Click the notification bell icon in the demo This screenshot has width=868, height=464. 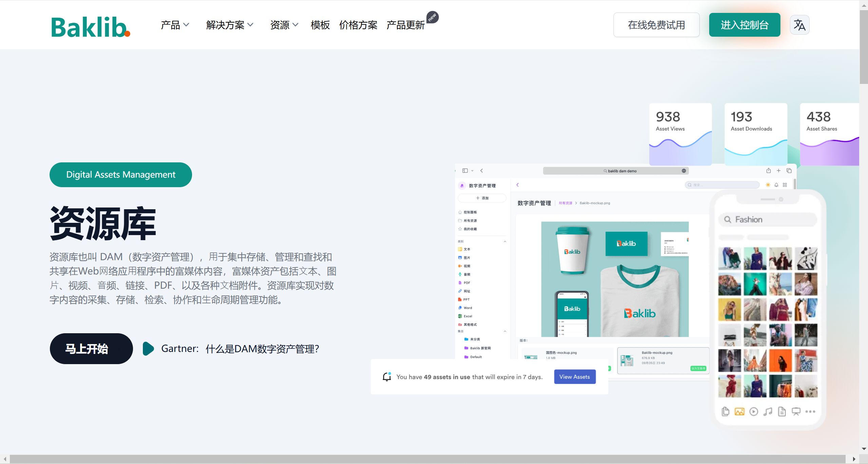[776, 185]
